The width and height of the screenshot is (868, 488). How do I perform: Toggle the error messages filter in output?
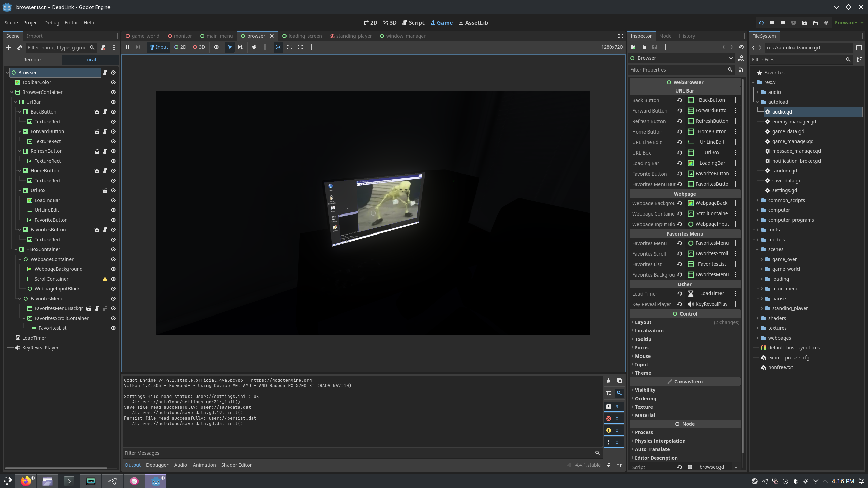coord(614,419)
